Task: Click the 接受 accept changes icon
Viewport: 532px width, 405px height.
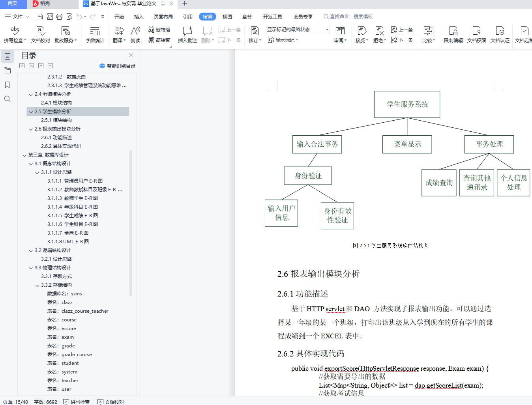Action: 362,31
